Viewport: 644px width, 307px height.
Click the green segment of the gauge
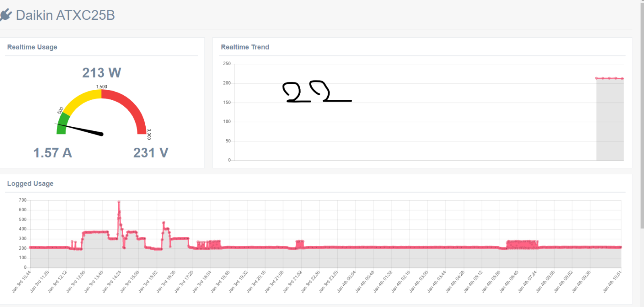(62, 124)
